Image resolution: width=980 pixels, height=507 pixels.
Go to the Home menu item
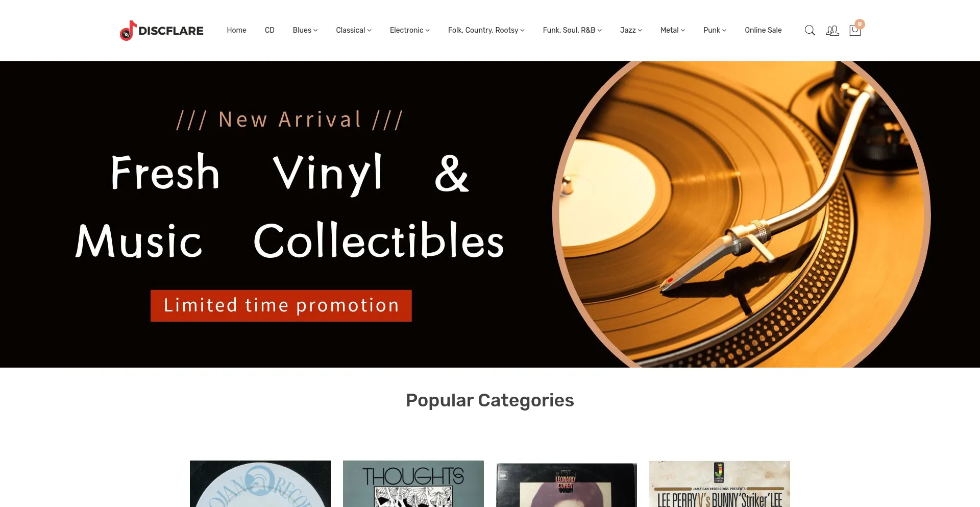(x=236, y=30)
